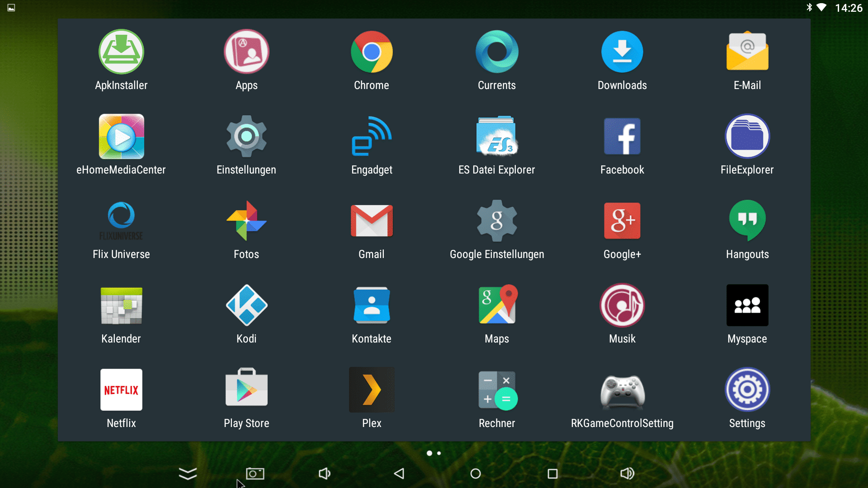Open ES Datei Explorer
This screenshot has height=488, width=868.
coord(497,136)
